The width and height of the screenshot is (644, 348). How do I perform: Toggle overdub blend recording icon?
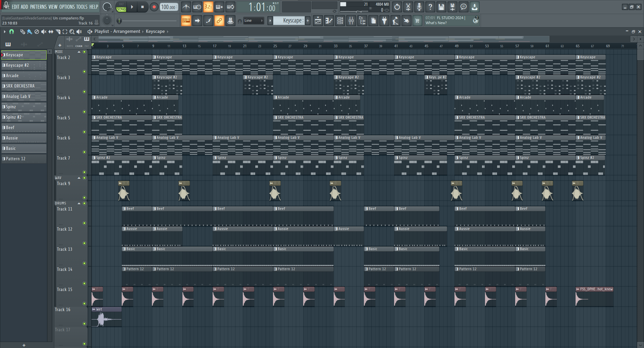(219, 7)
